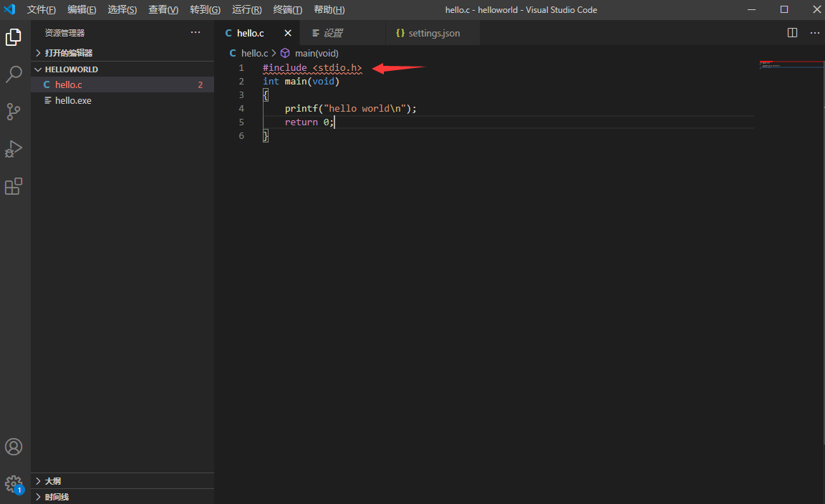
Task: Click the #include <stdio.h> line of code
Action: (312, 68)
